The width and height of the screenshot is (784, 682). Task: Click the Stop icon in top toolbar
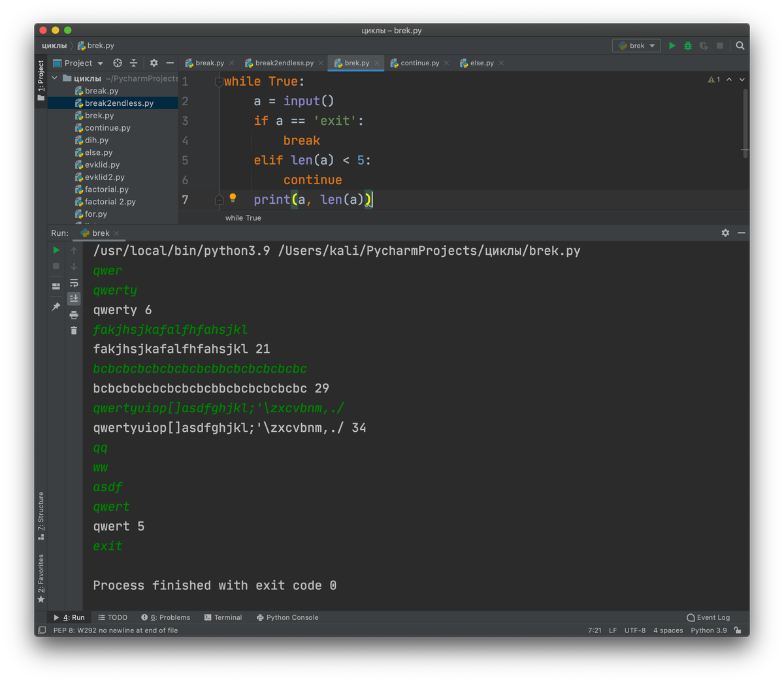click(720, 46)
